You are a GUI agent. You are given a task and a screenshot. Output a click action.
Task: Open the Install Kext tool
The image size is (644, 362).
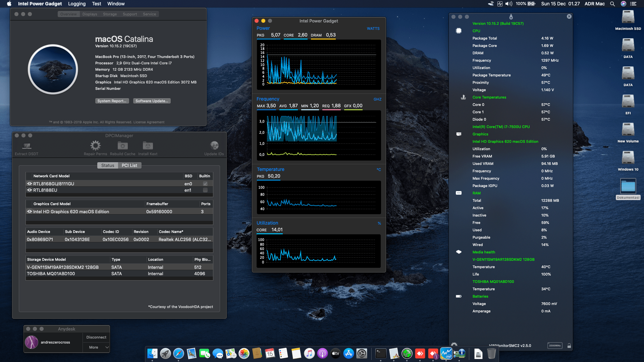pyautogui.click(x=148, y=145)
